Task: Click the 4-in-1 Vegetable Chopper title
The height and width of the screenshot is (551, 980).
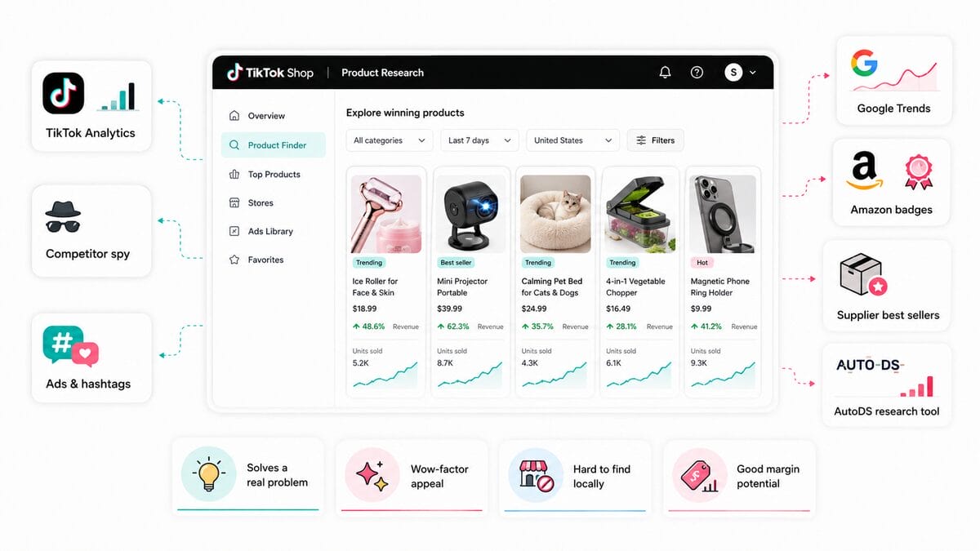Action: click(x=635, y=287)
